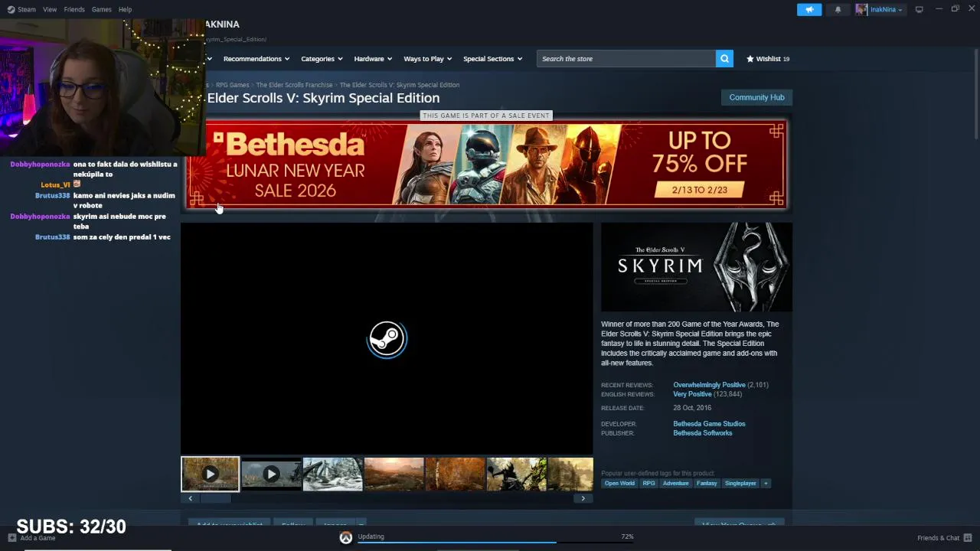Expand the Hardware dropdown
980x551 pixels.
pos(373,59)
